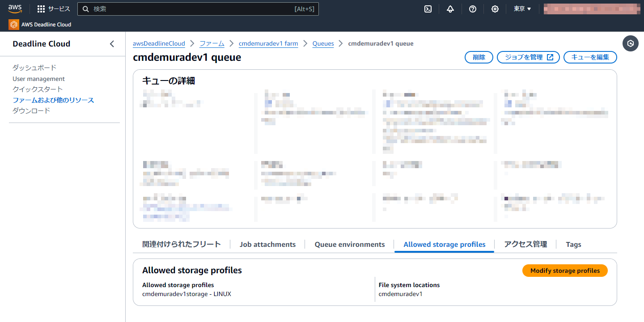This screenshot has height=322, width=644.
Task: Focus the AWS search field
Action: (x=198, y=9)
